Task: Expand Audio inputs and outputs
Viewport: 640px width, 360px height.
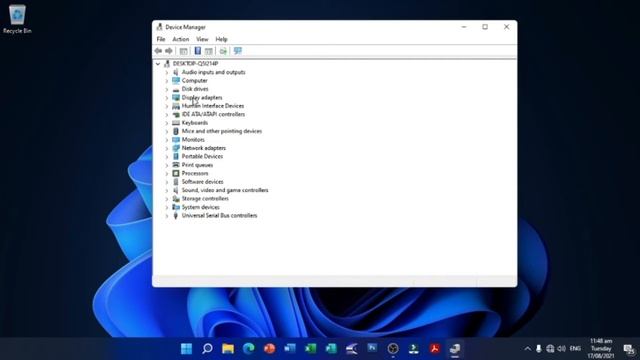Action: click(x=167, y=72)
